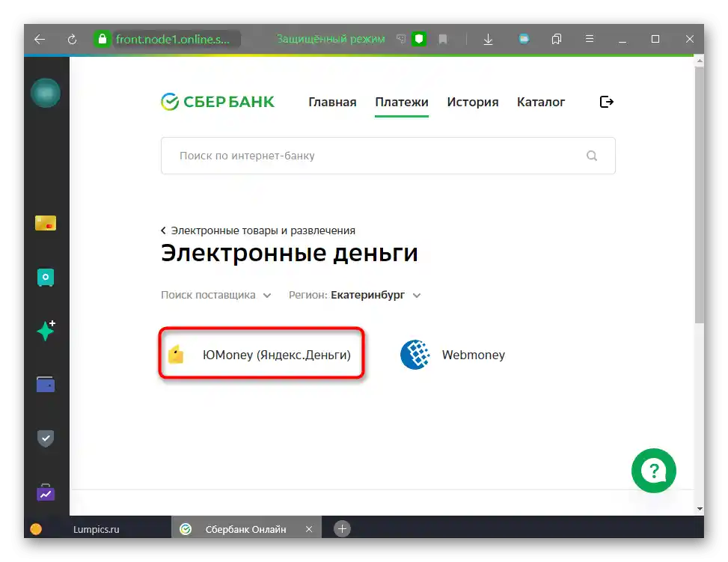Go back to Электронные товары и развлечения

[x=258, y=230]
